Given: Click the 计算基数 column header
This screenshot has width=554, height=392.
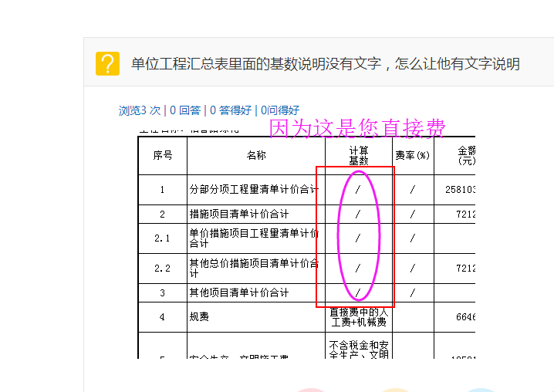Looking at the screenshot, I should coord(359,156).
